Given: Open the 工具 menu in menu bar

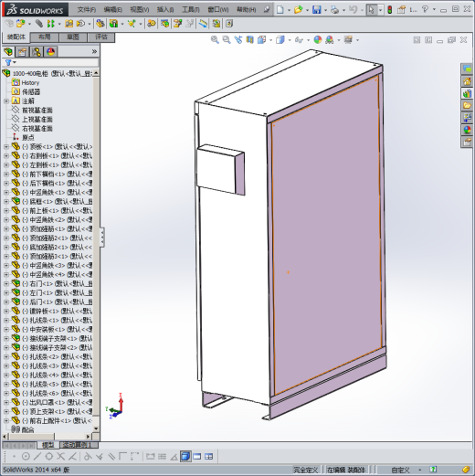Looking at the screenshot, I should click(191, 10).
